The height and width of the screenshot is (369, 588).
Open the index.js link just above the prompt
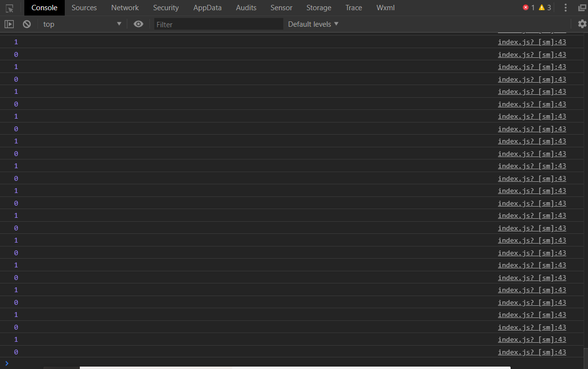pos(532,352)
